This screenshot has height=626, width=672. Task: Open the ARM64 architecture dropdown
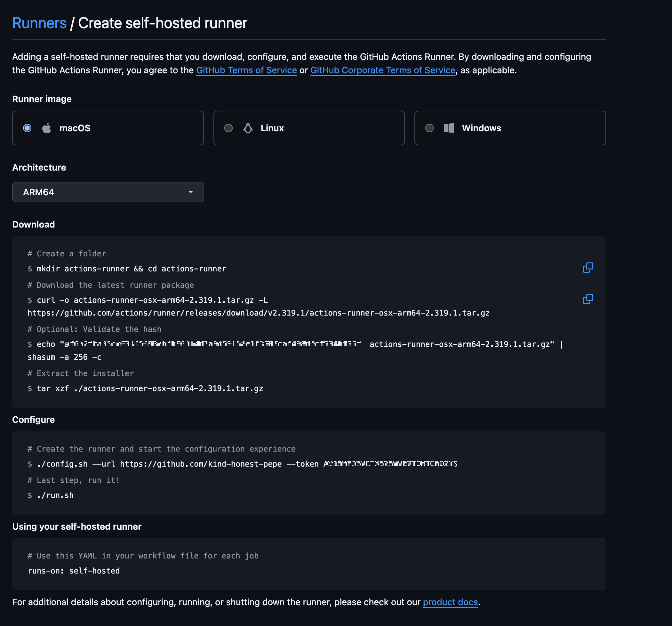click(108, 192)
